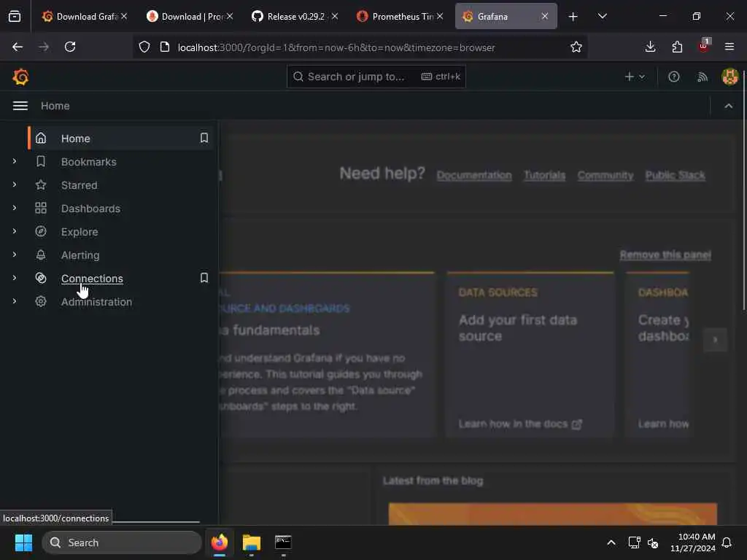Click the next arrow on setup cards

(715, 340)
